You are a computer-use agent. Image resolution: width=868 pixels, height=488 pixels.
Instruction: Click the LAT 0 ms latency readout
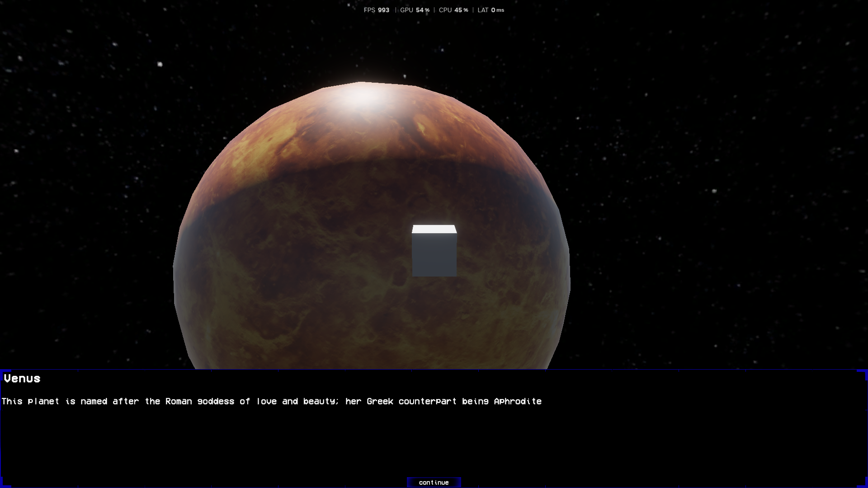(x=491, y=10)
